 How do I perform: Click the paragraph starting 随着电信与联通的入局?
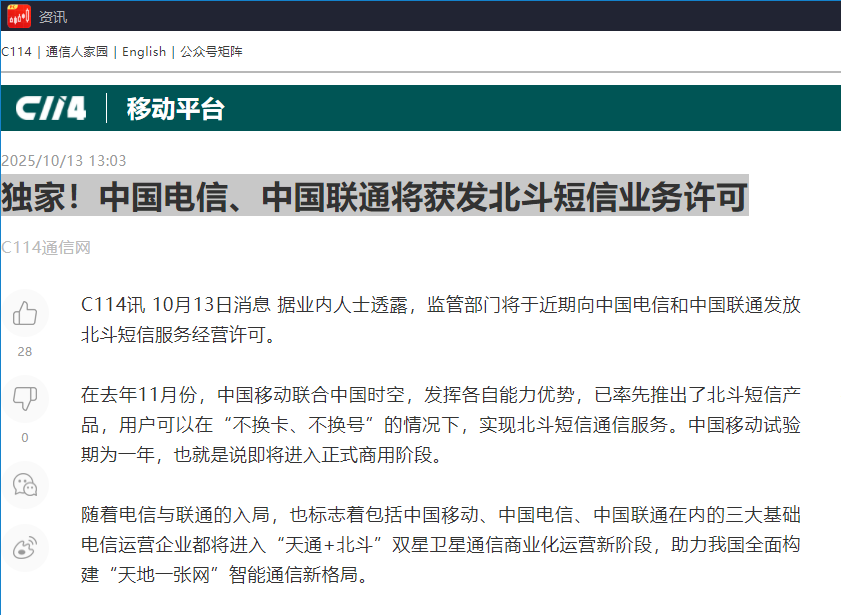[x=440, y=545]
